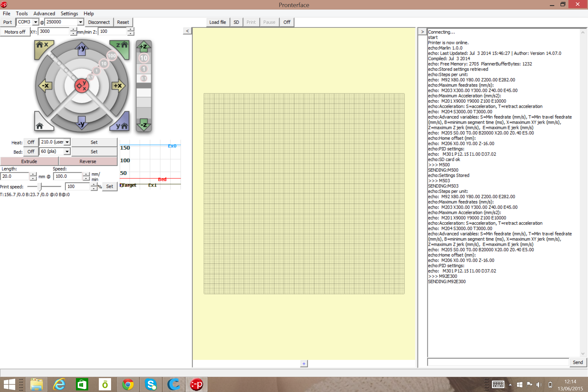Open the COM3 port dropdown
Screen dimensions: 588x392
click(x=36, y=22)
